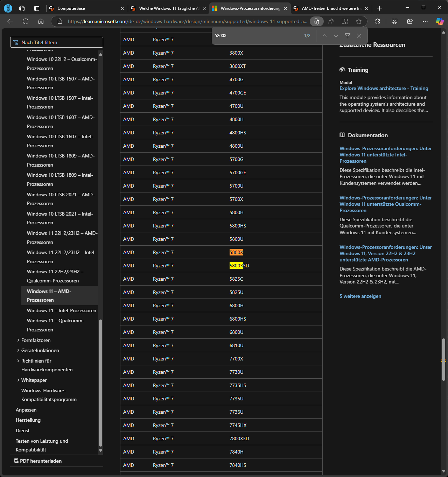Viewport: 448px width, 477px height.
Task: Toggle the vertical tabs icon
Action: (x=37, y=8)
